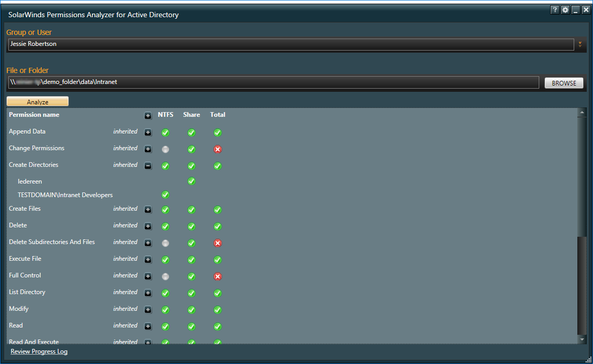
Task: Expand the Modify permission row
Action: 148,309
